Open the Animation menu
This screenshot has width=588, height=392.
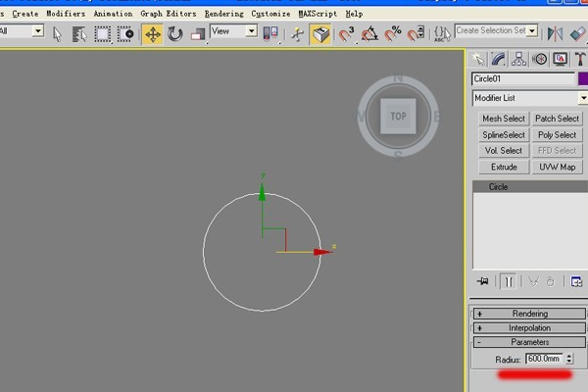[113, 14]
